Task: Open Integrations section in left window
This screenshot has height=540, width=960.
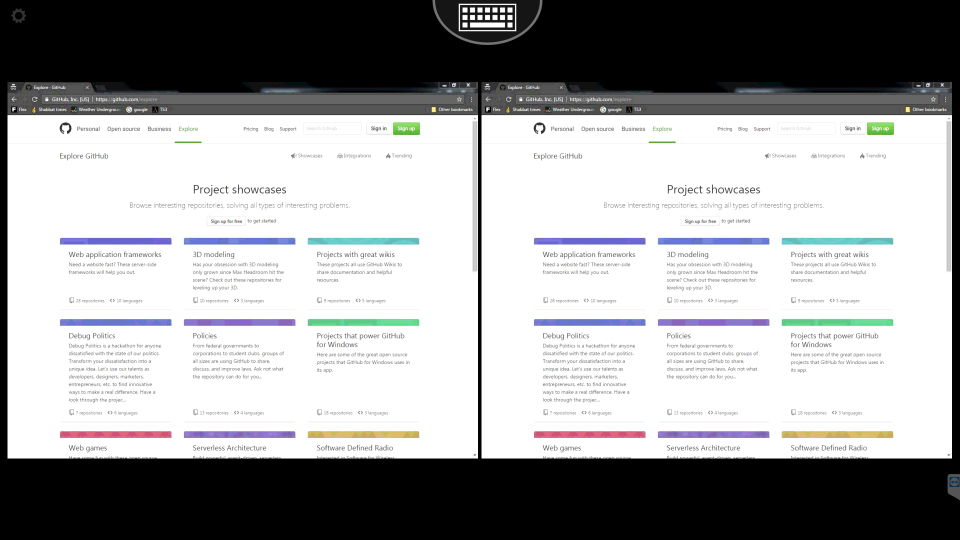Action: point(354,156)
